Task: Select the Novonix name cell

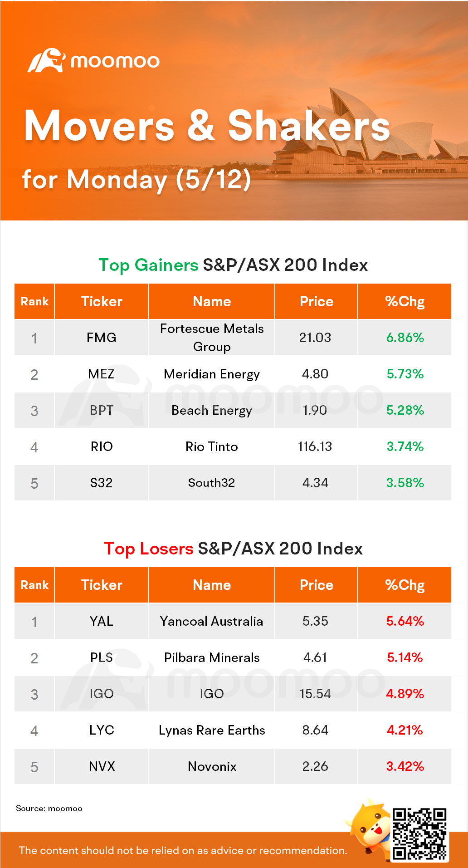Action: point(212,766)
